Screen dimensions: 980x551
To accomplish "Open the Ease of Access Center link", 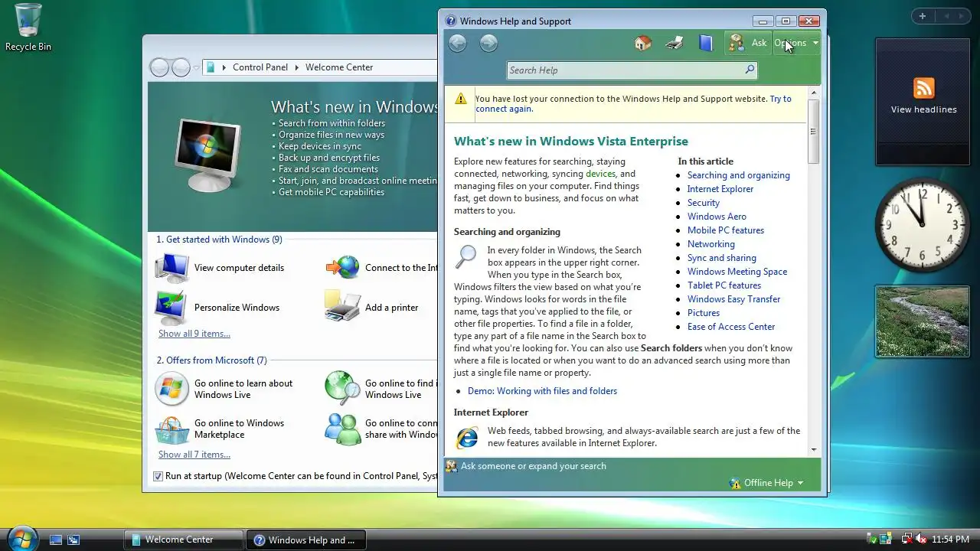I will point(730,327).
